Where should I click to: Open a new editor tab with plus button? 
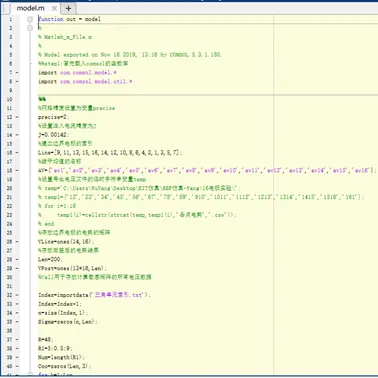pos(68,8)
